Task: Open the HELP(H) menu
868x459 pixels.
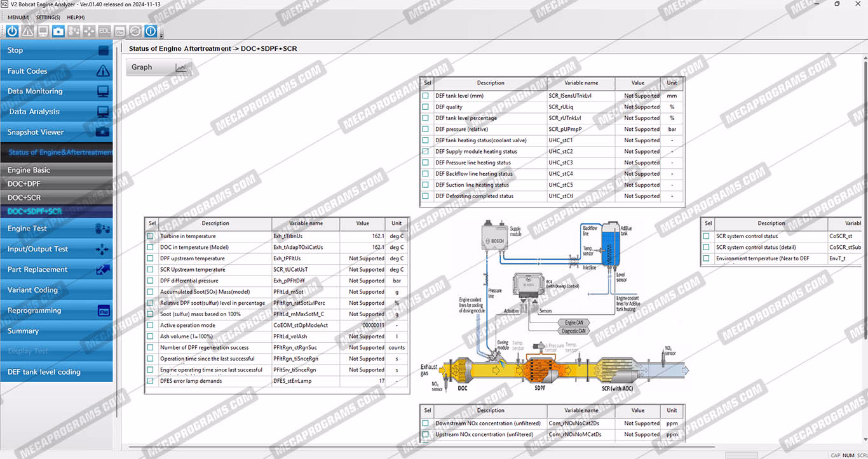Action: coord(76,17)
